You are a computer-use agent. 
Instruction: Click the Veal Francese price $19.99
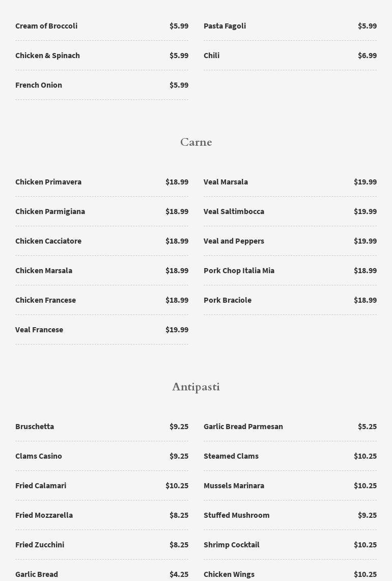coord(177,330)
